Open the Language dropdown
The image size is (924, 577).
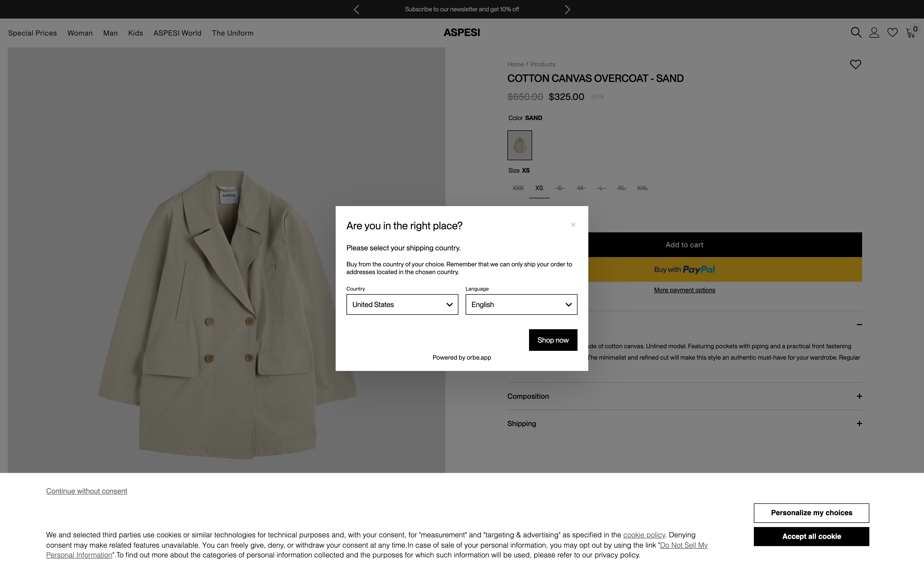(x=521, y=304)
